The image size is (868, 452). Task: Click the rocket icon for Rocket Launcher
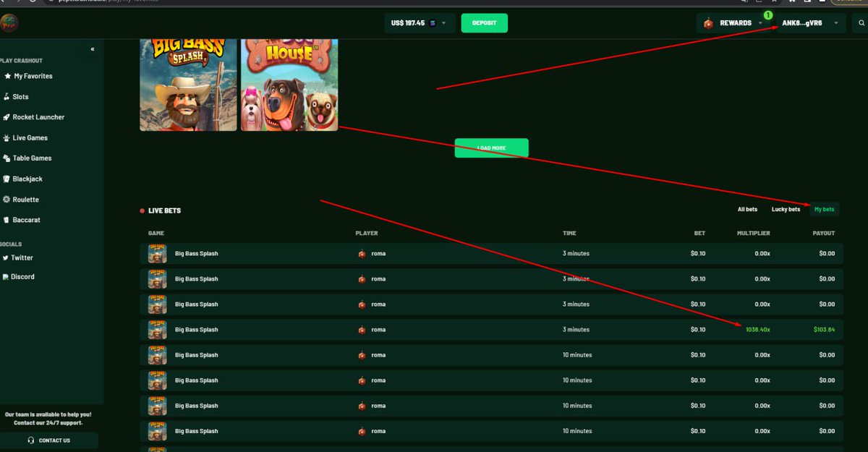pyautogui.click(x=7, y=117)
